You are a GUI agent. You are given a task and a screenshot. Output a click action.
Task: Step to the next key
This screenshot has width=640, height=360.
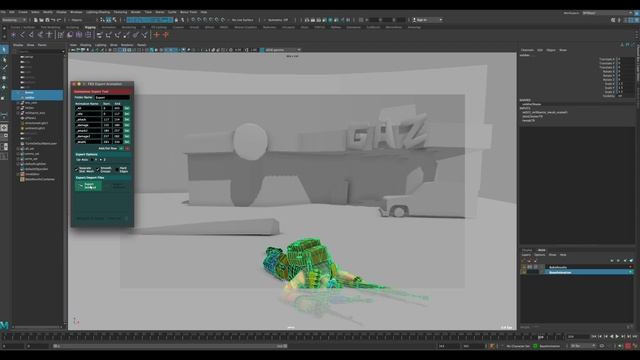623,336
